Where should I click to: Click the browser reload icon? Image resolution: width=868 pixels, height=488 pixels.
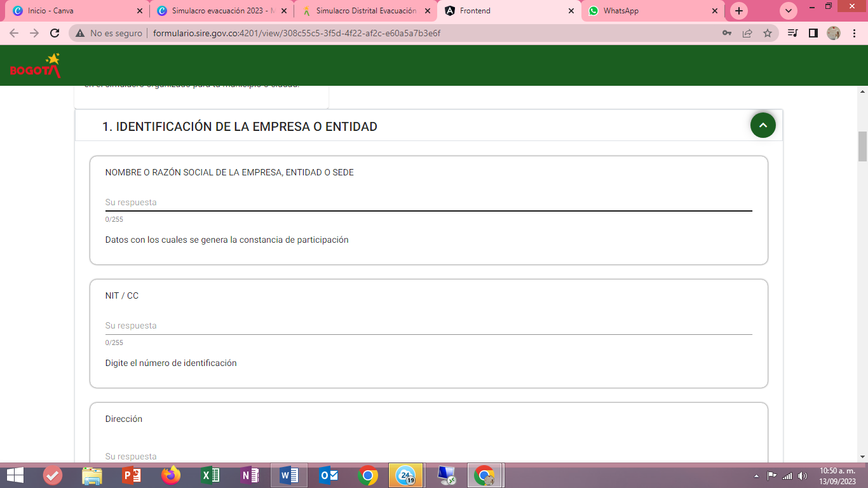click(55, 33)
